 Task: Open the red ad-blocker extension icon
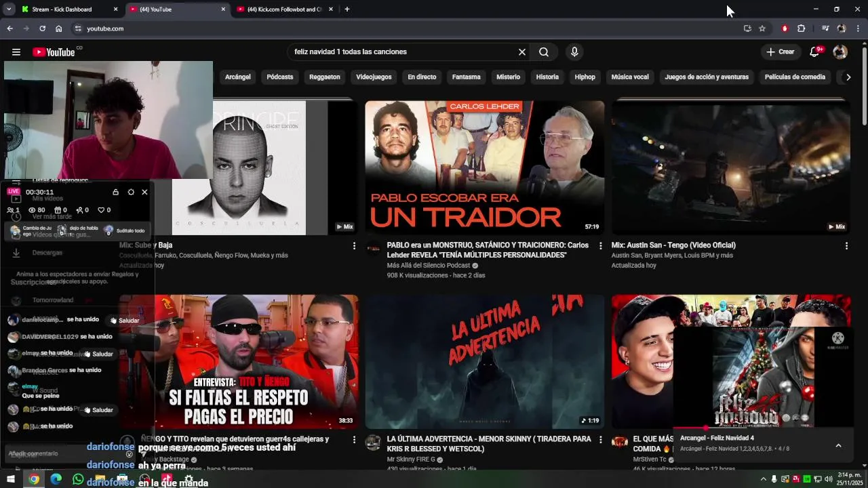tap(785, 28)
